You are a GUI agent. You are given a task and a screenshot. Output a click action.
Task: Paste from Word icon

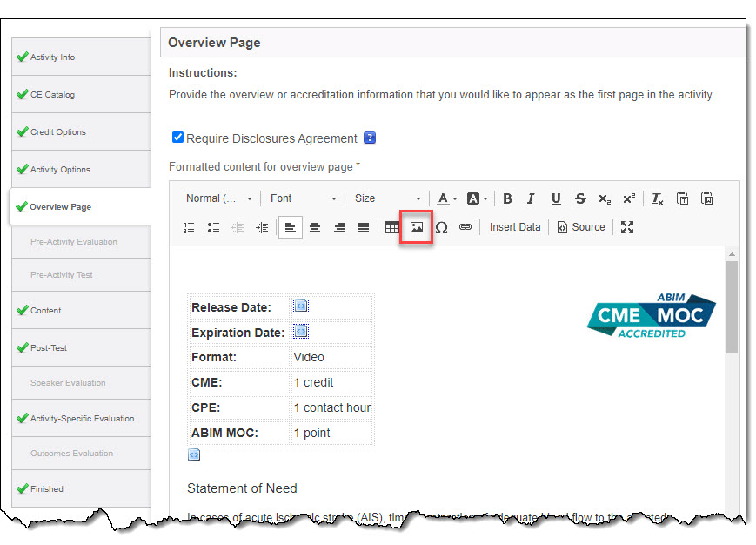click(x=706, y=198)
